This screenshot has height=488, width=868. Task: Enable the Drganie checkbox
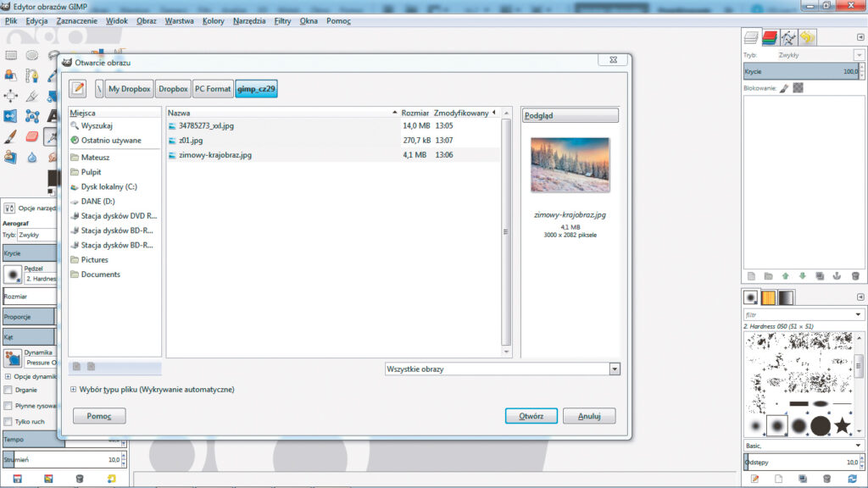point(8,390)
